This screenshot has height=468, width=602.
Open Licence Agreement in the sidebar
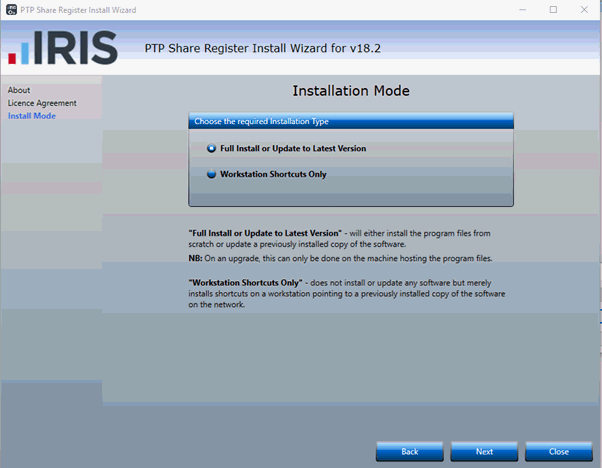pyautogui.click(x=42, y=103)
